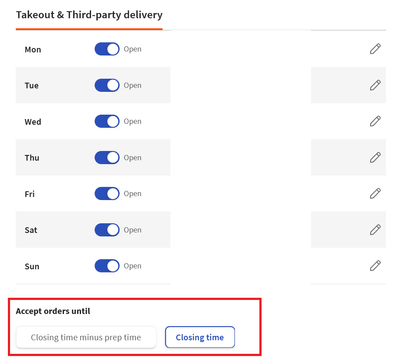The height and width of the screenshot is (362, 400).
Task: Click the Open label beside Monday's toggle
Action: 133,49
